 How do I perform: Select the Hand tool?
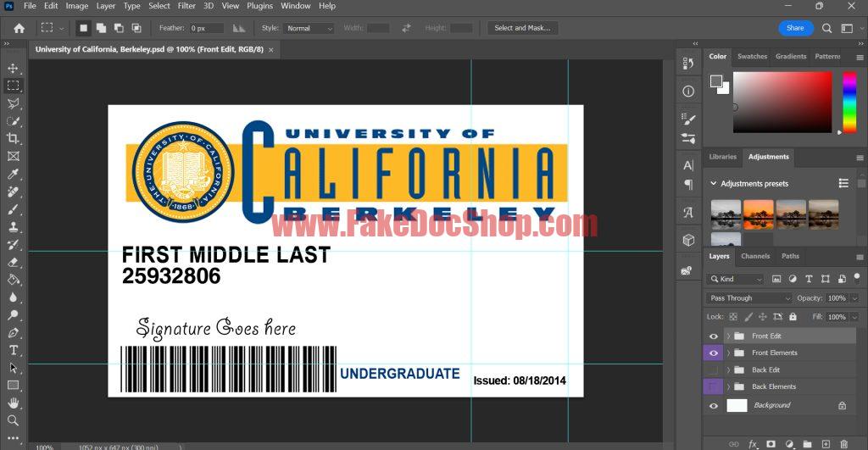click(13, 403)
